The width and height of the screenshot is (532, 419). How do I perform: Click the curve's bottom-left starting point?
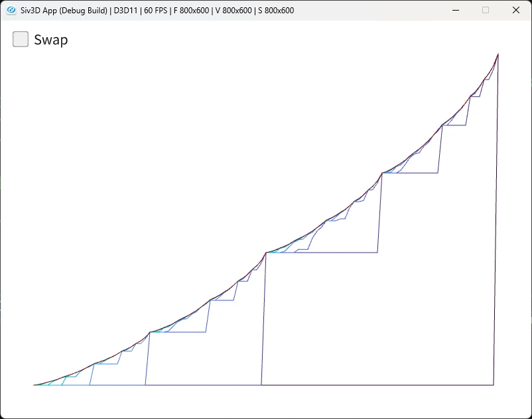(x=34, y=385)
